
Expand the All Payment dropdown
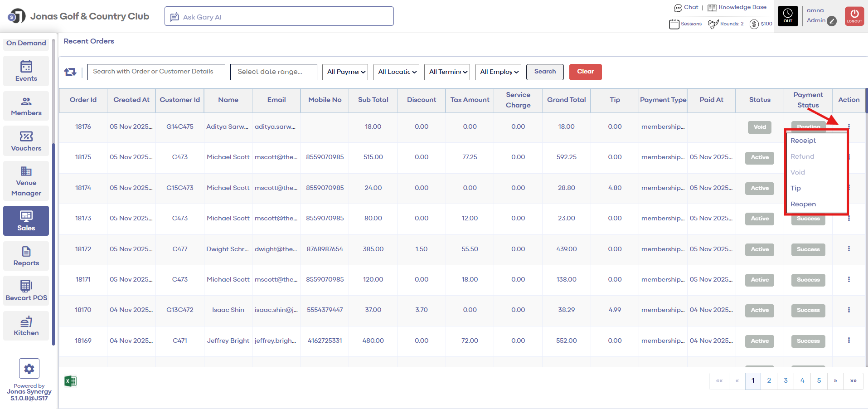[345, 72]
